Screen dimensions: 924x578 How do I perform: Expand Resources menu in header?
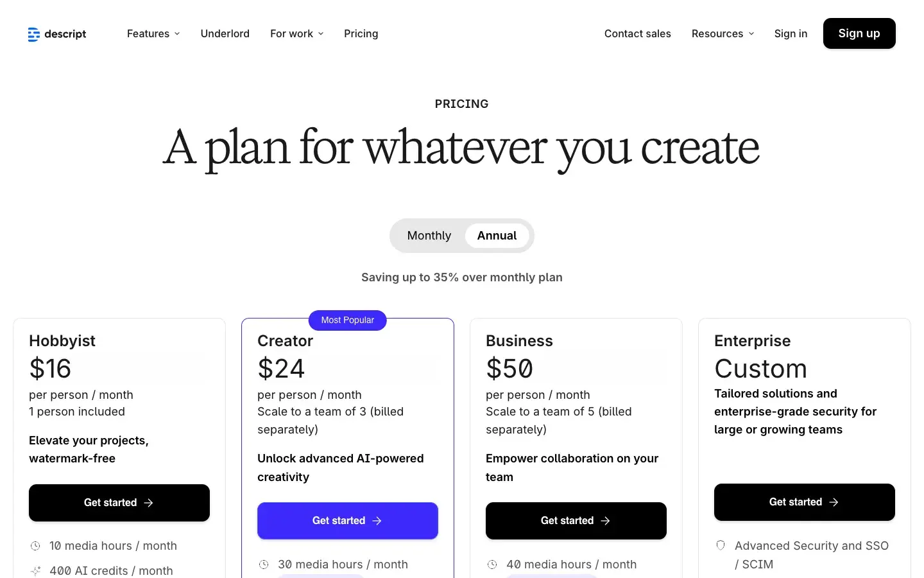click(x=723, y=33)
